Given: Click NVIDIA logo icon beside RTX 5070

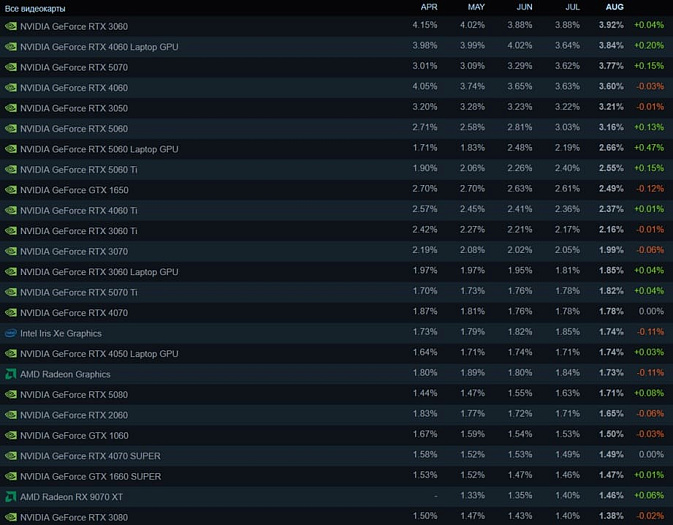Looking at the screenshot, I should coord(11,67).
